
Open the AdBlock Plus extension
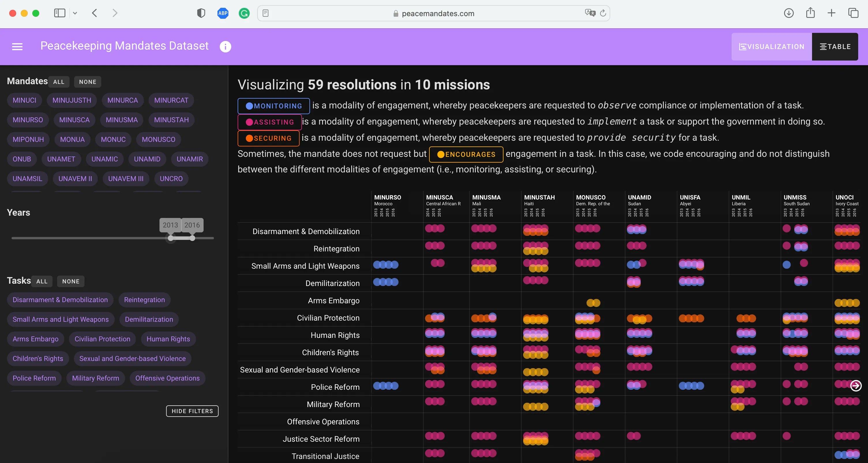point(223,13)
